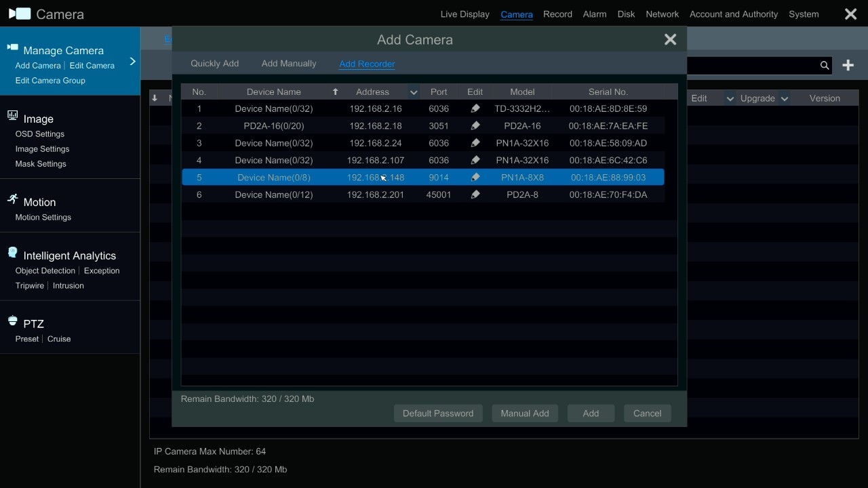The width and height of the screenshot is (868, 488).
Task: Click the Add button in dialog
Action: (591, 413)
